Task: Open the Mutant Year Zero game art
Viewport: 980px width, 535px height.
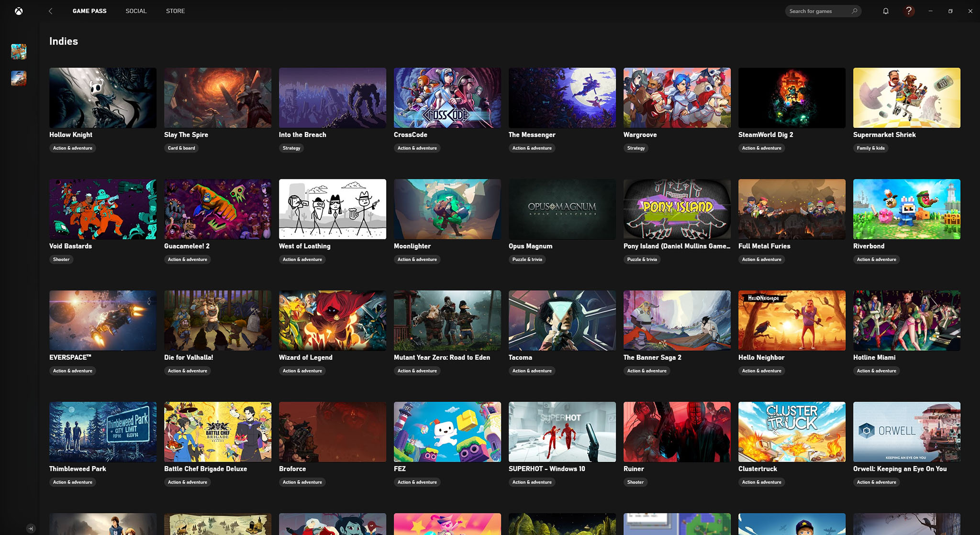Action: point(447,321)
